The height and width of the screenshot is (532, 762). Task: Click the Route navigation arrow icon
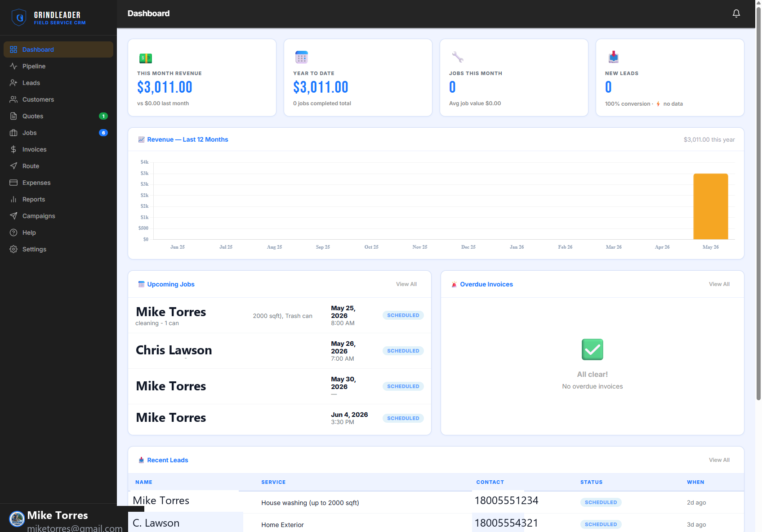13,166
